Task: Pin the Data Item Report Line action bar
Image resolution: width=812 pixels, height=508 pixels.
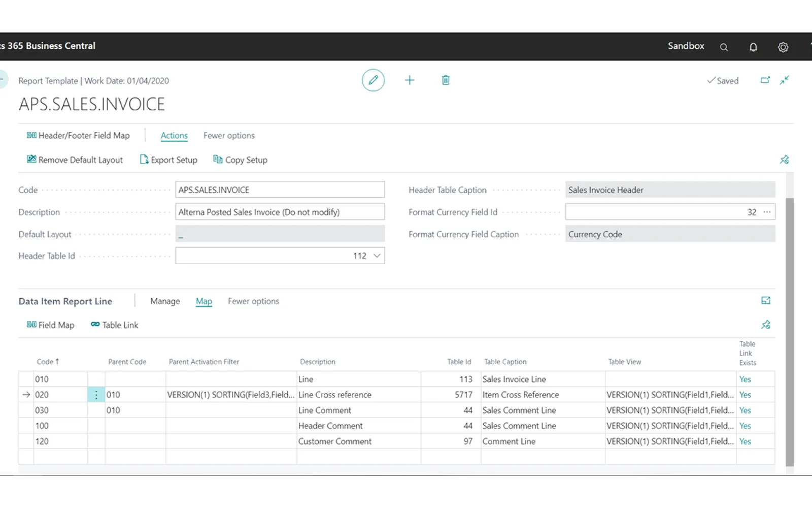Action: click(x=766, y=325)
